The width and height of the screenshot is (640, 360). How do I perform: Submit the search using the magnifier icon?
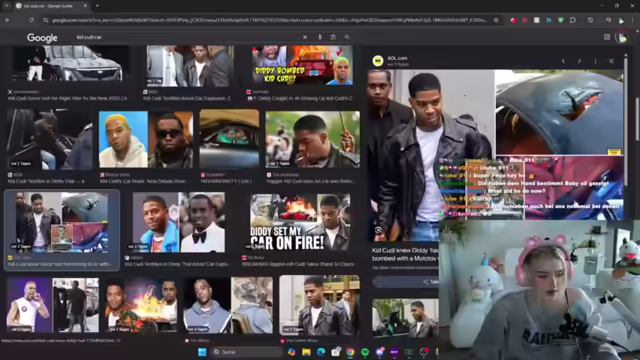coord(347,37)
